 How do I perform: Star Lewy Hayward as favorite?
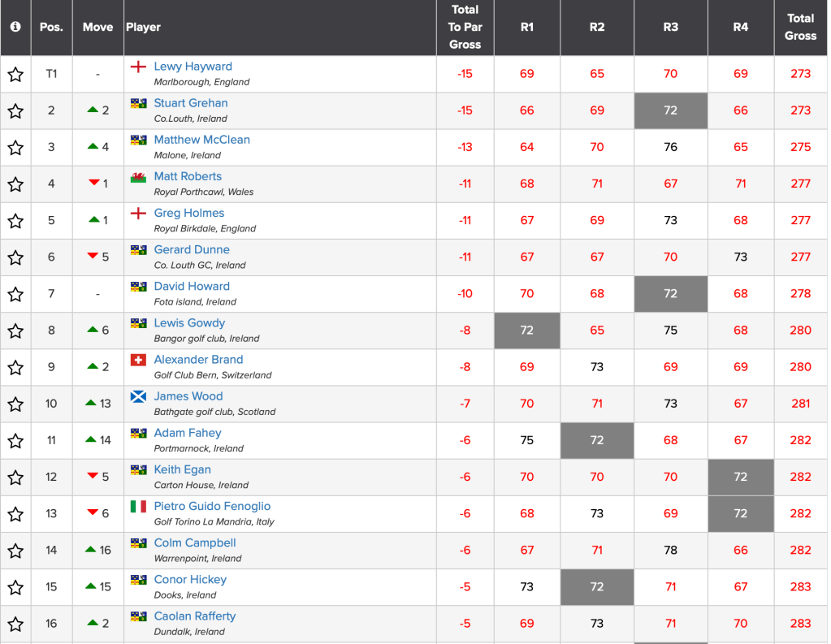click(15, 75)
